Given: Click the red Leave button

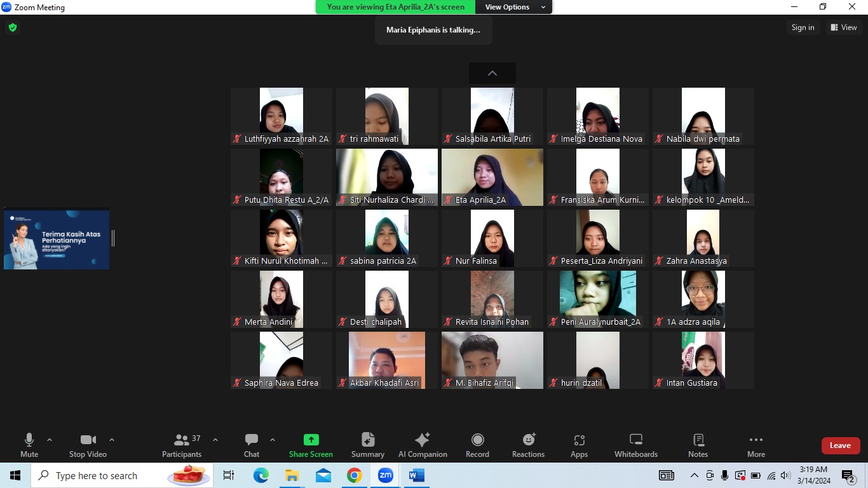Looking at the screenshot, I should [x=840, y=445].
